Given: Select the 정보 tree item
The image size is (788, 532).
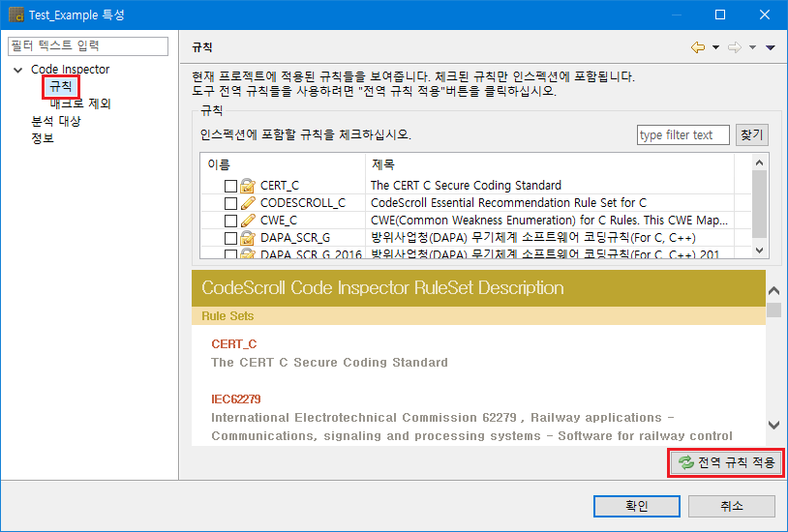Looking at the screenshot, I should tap(43, 137).
